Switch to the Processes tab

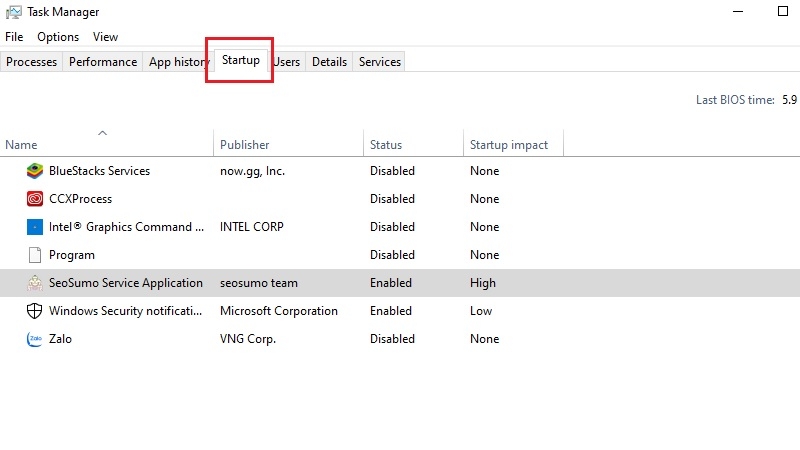pos(31,62)
